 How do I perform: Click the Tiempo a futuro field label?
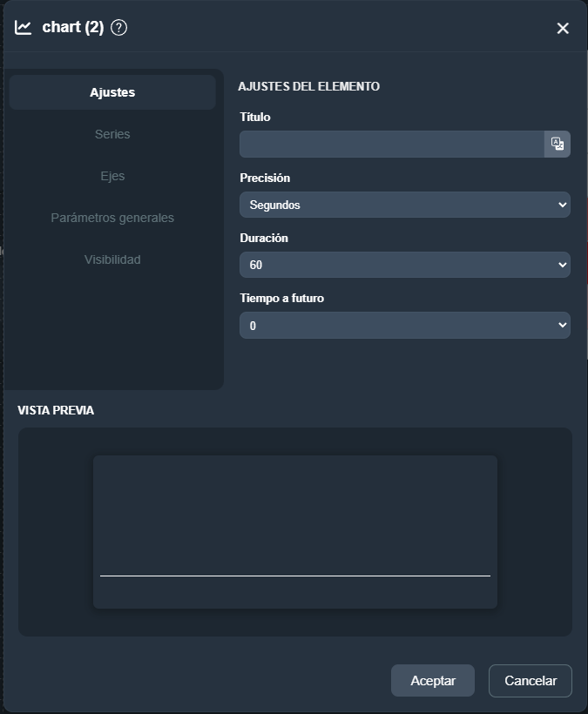click(281, 298)
